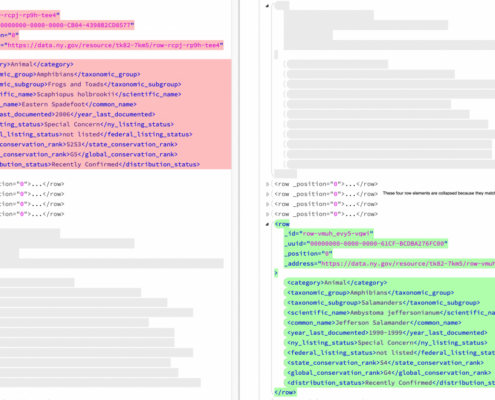The image size is (495, 400).
Task: Select the Jefferson Salamander common_name line
Action: click(374, 323)
